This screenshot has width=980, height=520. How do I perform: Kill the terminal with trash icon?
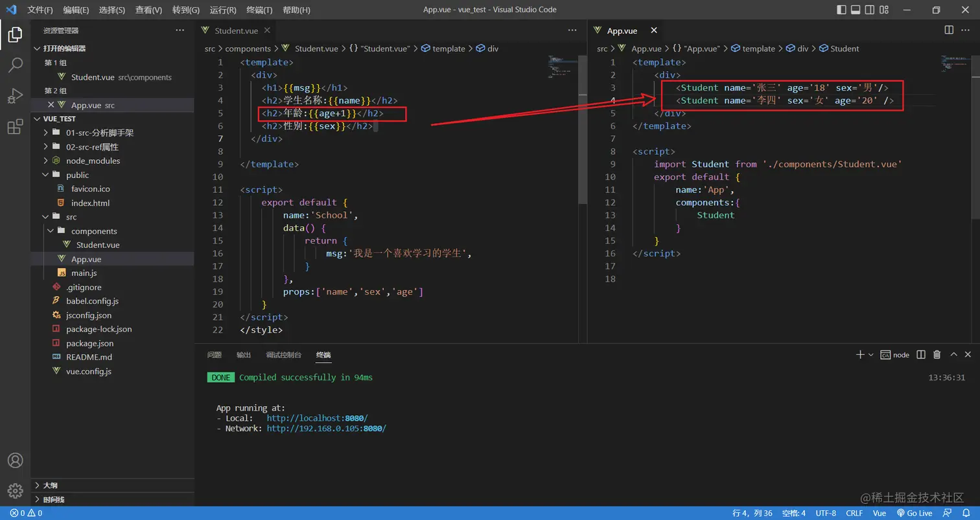coord(937,354)
